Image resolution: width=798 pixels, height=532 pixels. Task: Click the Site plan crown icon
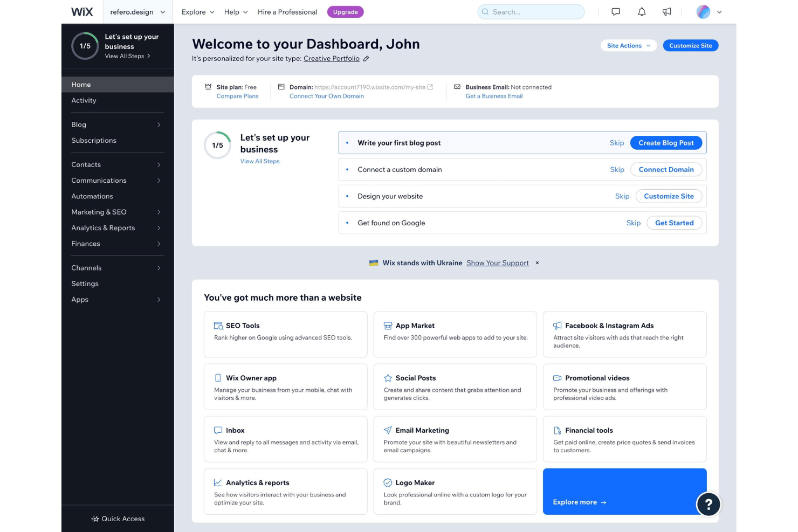[208, 87]
